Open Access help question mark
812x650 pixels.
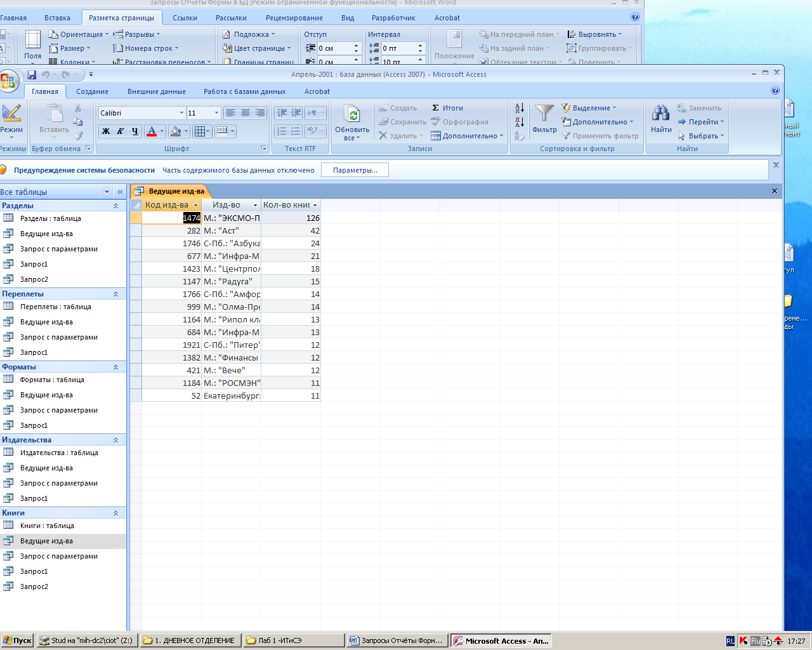[775, 91]
